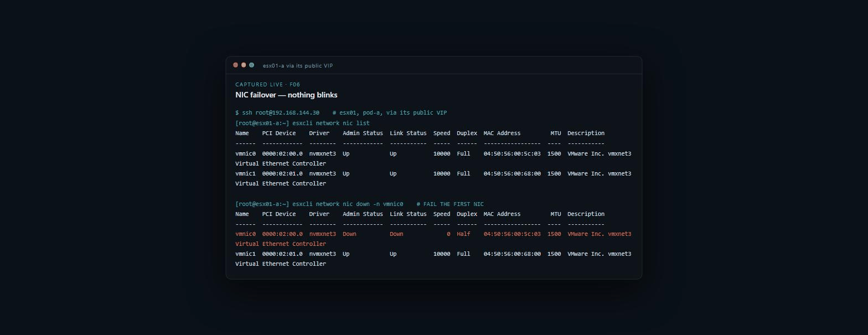Viewport: 868px width, 335px height.
Task: Click the red close dot in title bar
Action: click(235, 65)
